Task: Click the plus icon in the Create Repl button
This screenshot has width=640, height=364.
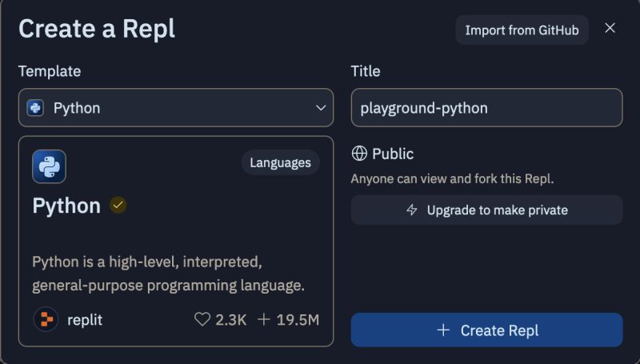Action: [443, 330]
